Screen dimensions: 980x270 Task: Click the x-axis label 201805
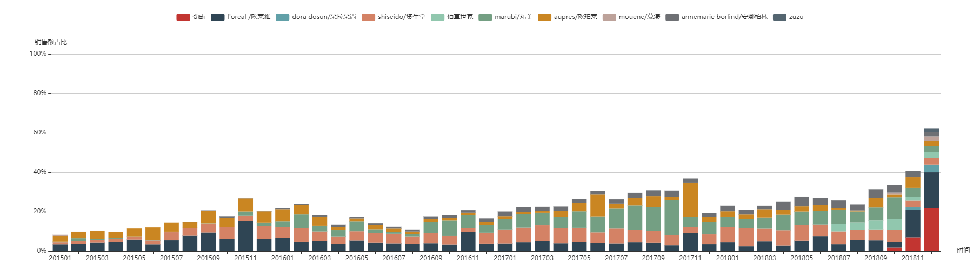pyautogui.click(x=802, y=258)
